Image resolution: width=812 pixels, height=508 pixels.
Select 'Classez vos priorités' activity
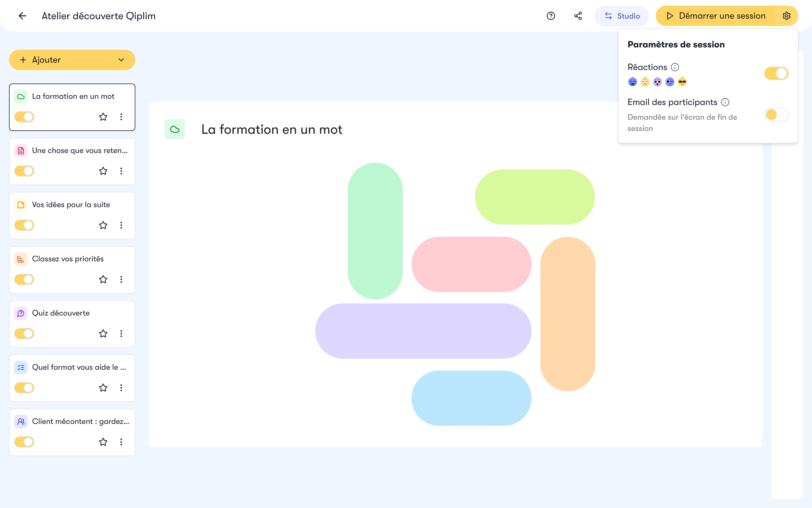click(72, 270)
